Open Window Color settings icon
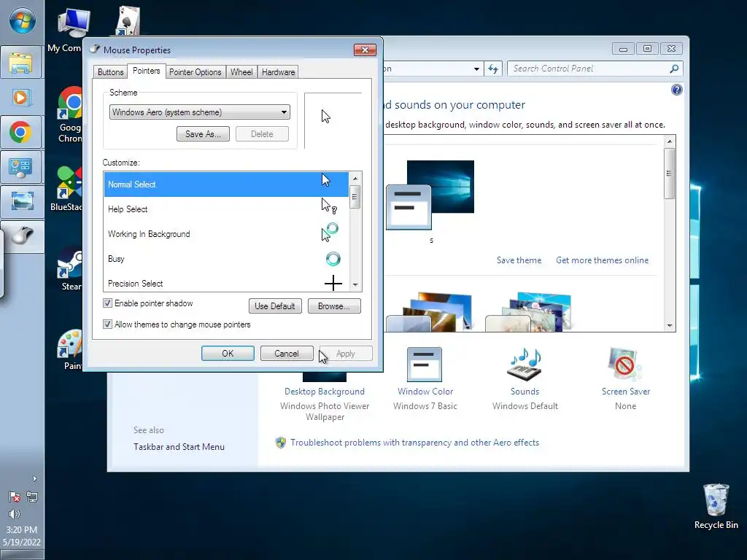The width and height of the screenshot is (747, 560). (425, 365)
